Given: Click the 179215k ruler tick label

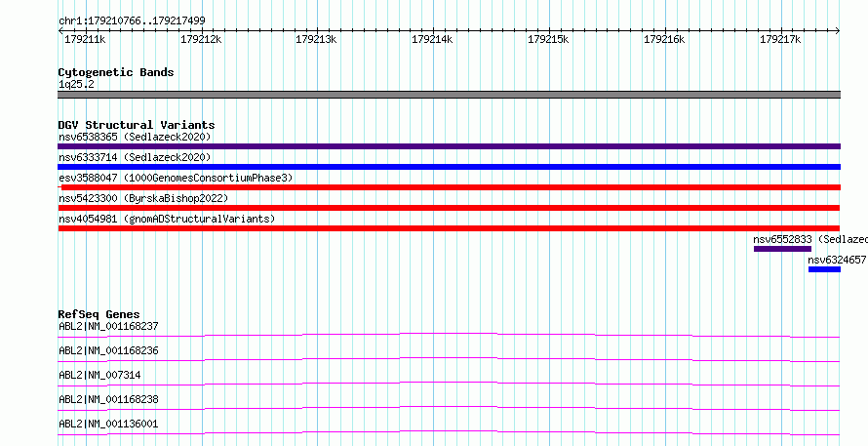Looking at the screenshot, I should pos(548,40).
